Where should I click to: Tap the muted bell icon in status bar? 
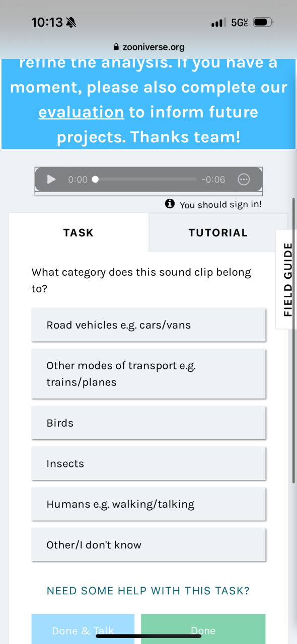coord(71,23)
